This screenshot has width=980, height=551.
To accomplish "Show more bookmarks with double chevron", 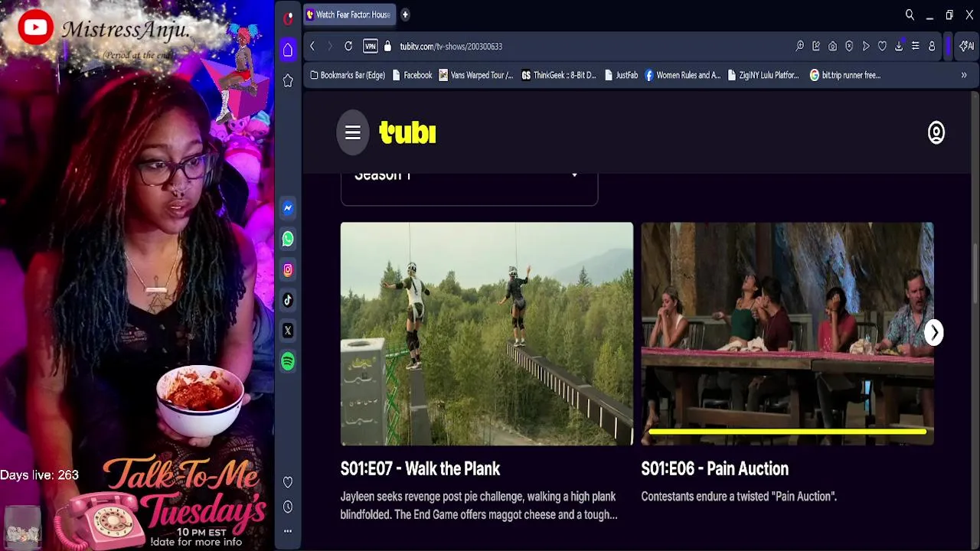I will coord(964,75).
